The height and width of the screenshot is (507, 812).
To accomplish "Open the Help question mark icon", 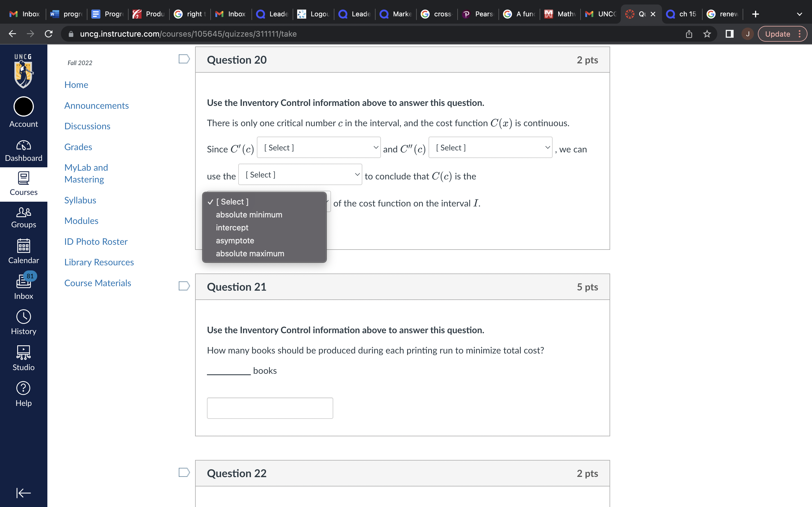I will pos(23,394).
